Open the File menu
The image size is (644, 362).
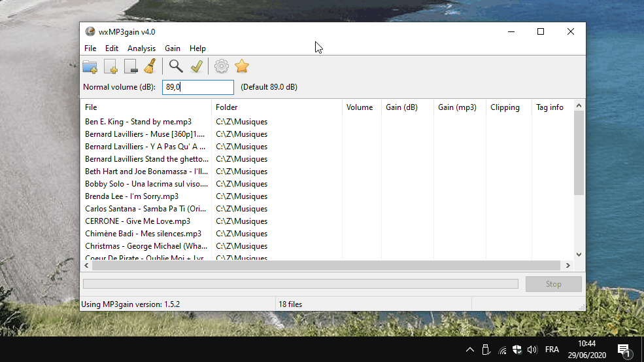click(x=90, y=48)
